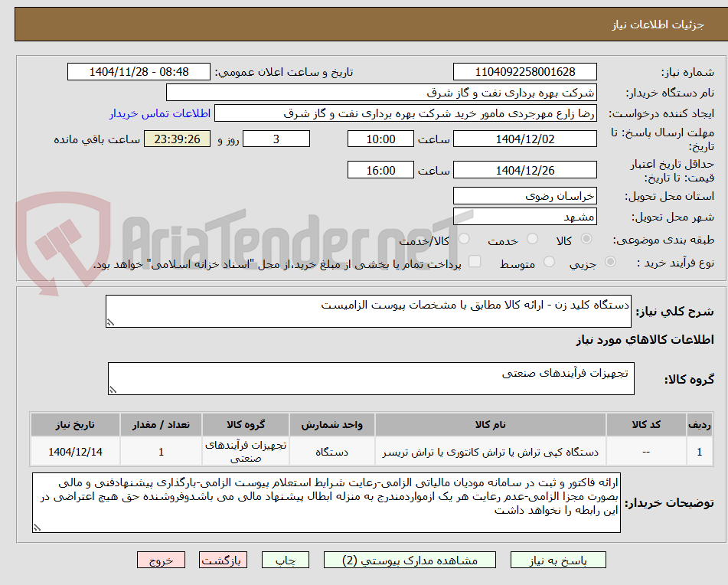Click the validity hour field 16:00
This screenshot has height=585, width=728.
(380, 170)
